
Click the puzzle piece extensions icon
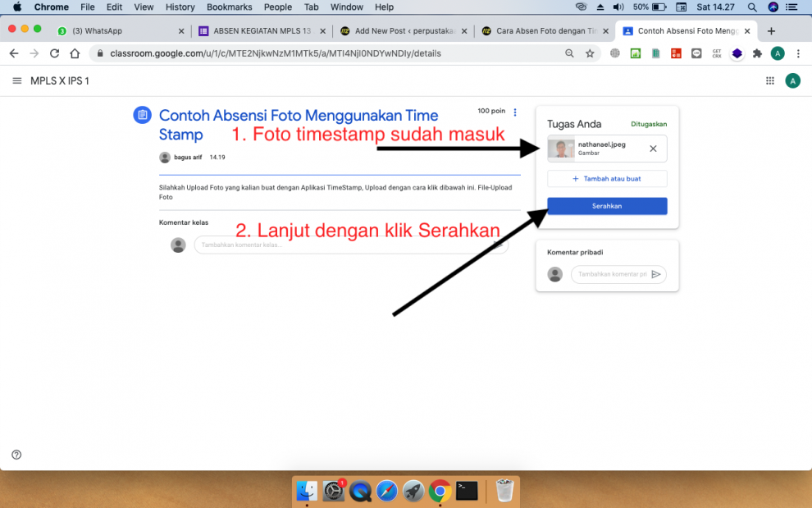[x=757, y=53]
